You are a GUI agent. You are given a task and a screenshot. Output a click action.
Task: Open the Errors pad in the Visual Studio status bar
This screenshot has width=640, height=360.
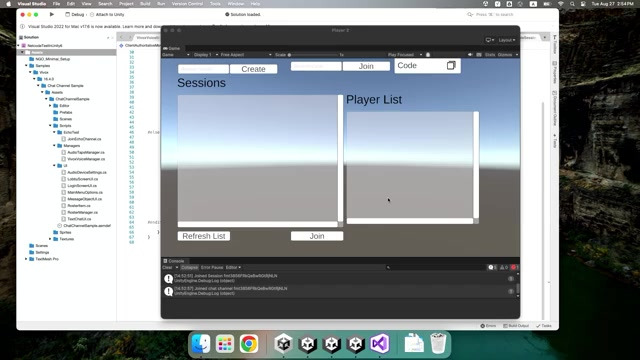coord(488,326)
